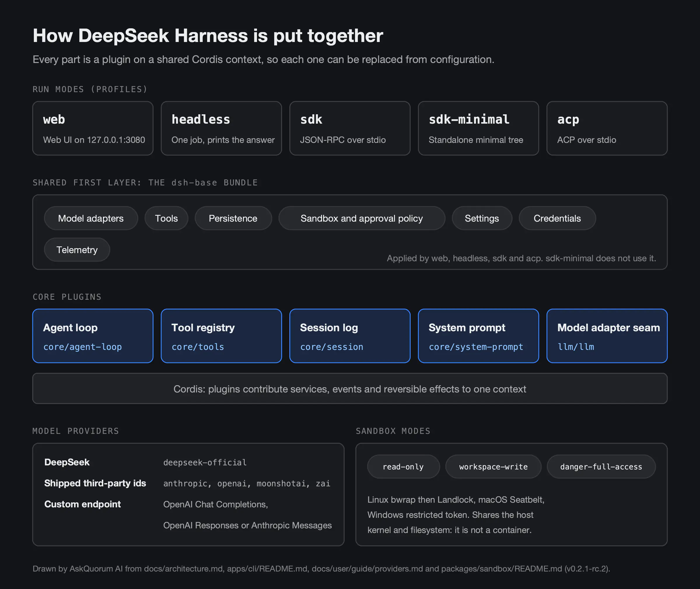Click the OpenAI Chat Completions text
The image size is (700, 589).
(x=216, y=504)
